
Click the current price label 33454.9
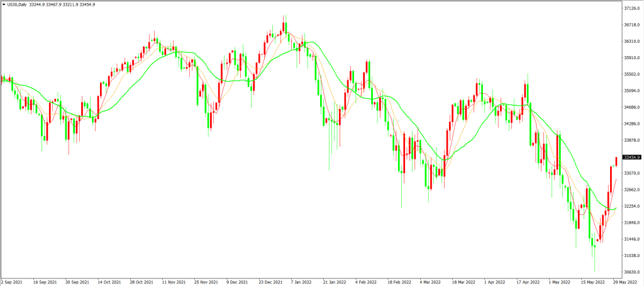point(631,157)
